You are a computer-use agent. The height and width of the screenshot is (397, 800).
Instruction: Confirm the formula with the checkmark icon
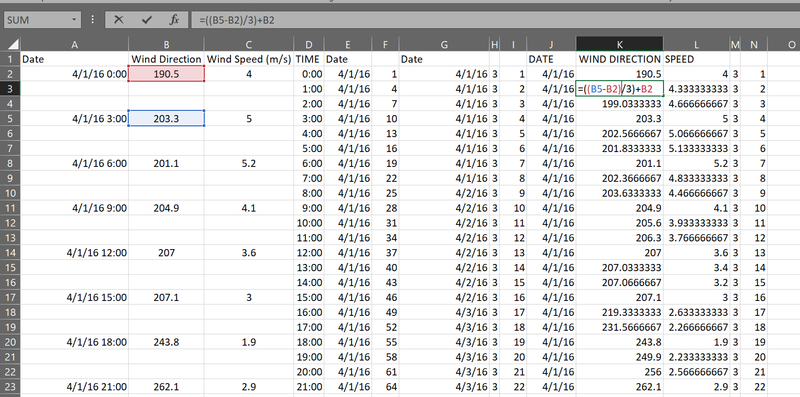pyautogui.click(x=147, y=20)
